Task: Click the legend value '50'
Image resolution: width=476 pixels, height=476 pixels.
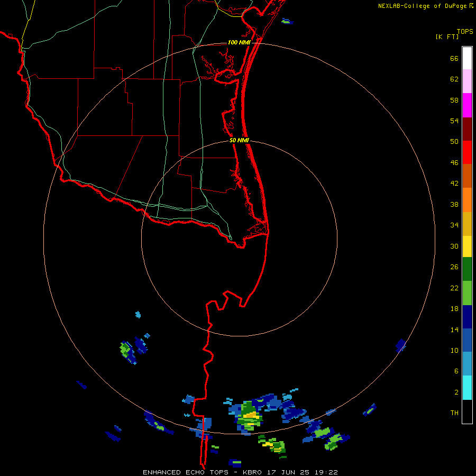Action: (454, 142)
